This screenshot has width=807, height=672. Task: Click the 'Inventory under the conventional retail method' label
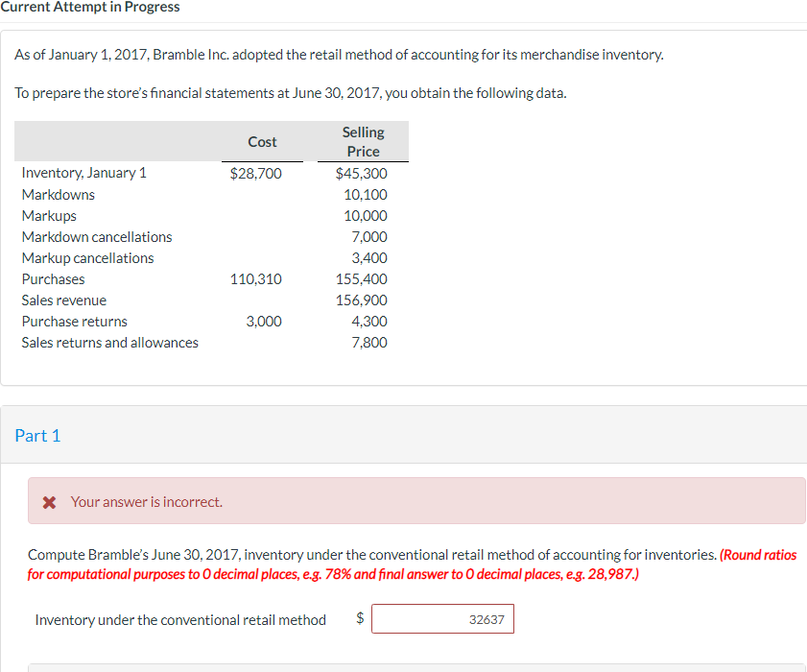180,620
